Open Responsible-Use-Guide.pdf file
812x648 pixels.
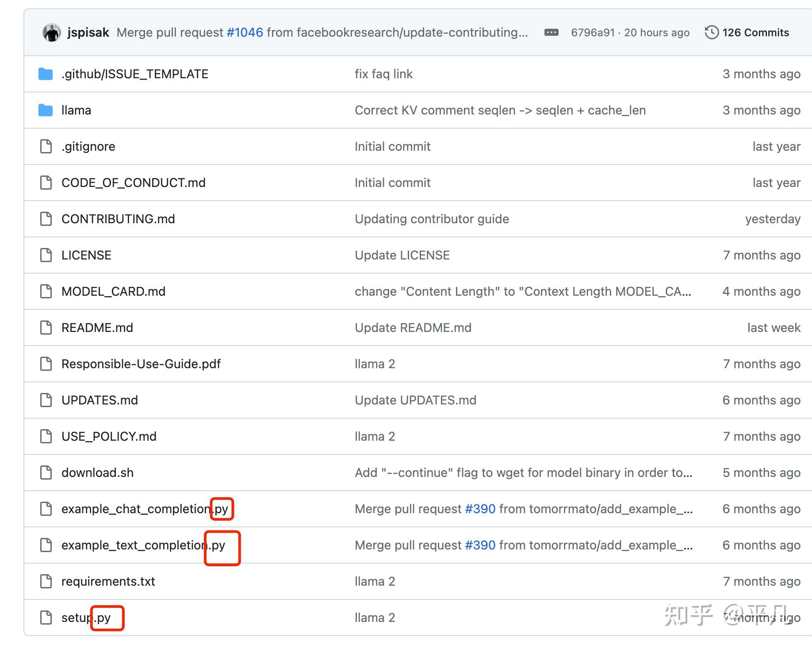[141, 364]
